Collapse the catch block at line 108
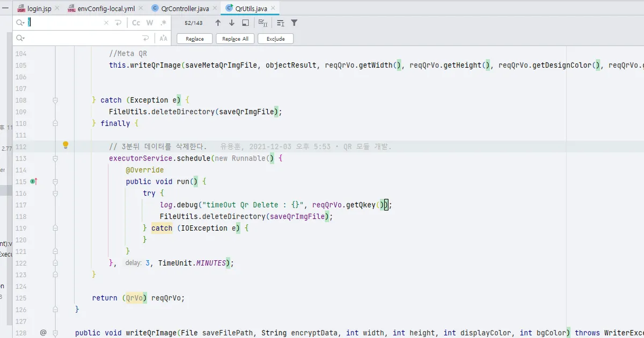The height and width of the screenshot is (338, 644). click(x=55, y=100)
